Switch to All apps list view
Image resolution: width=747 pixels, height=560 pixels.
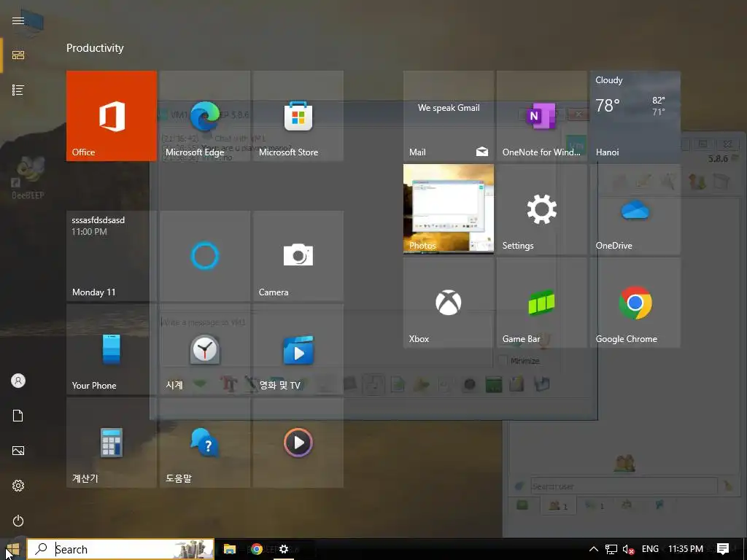tap(18, 90)
